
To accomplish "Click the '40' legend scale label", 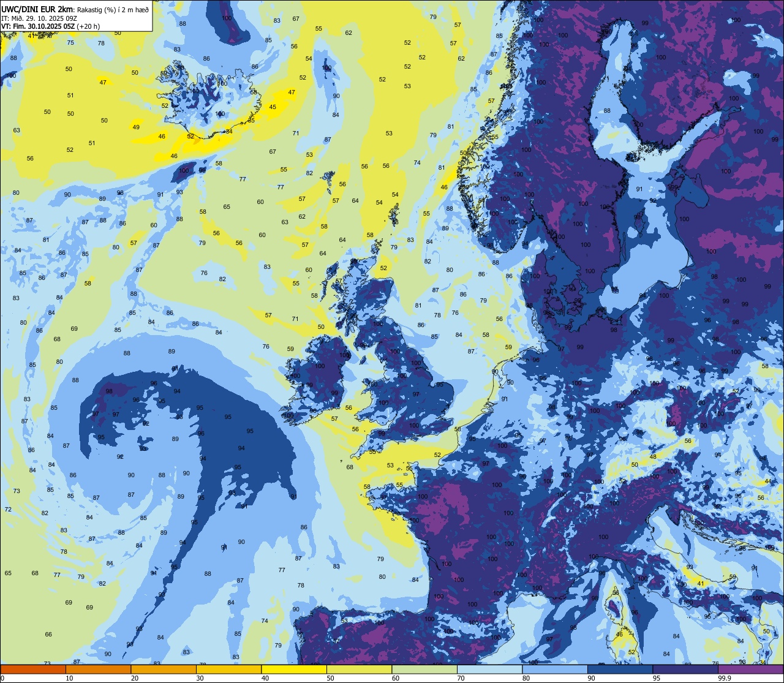I will [265, 678].
